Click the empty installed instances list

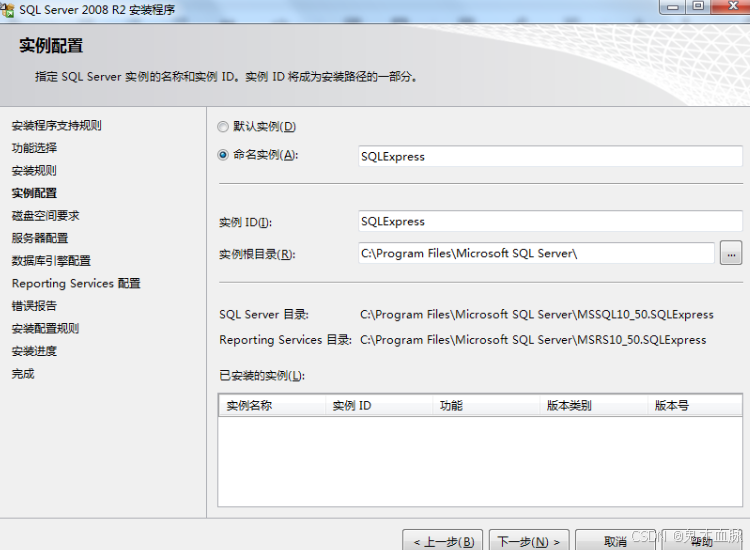click(480, 461)
